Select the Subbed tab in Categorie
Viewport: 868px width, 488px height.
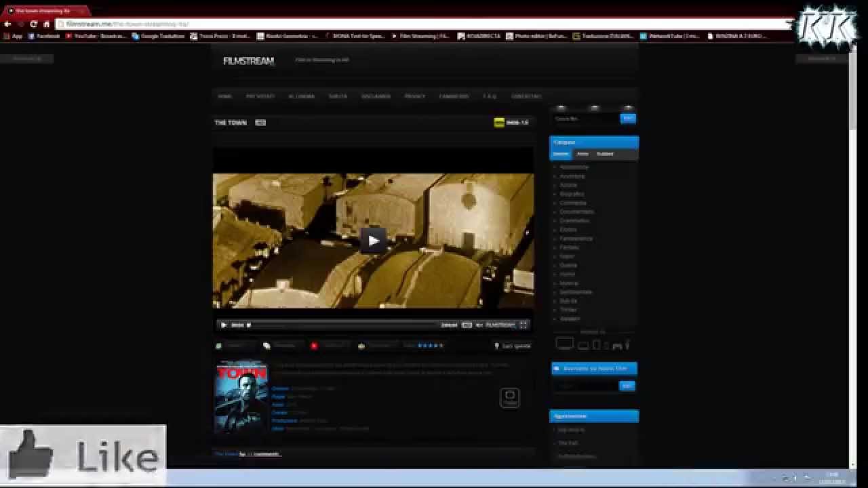(x=605, y=154)
